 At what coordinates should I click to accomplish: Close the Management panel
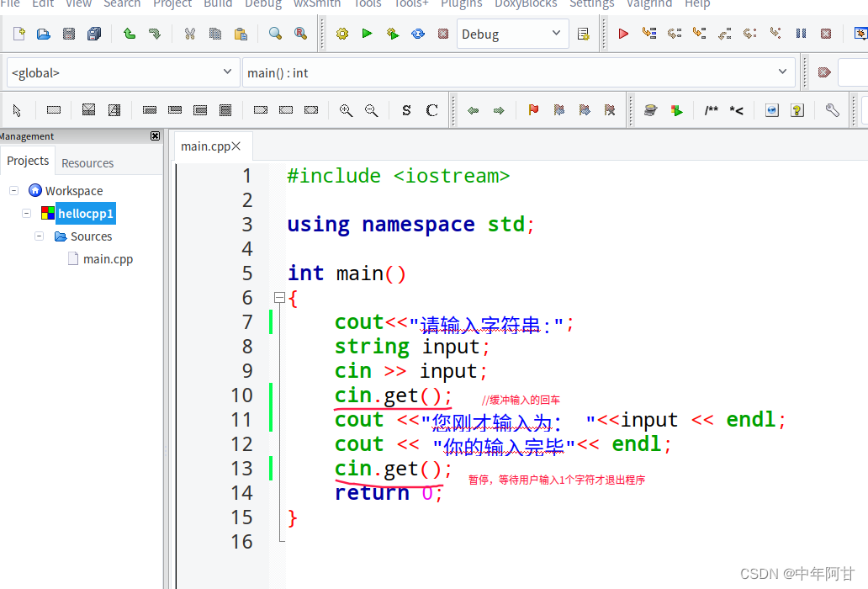point(155,136)
